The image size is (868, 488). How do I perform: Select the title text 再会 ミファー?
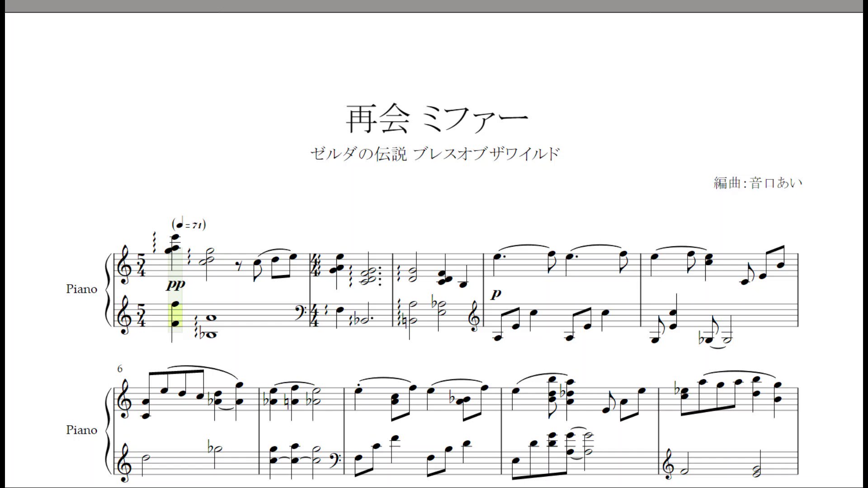tap(437, 119)
